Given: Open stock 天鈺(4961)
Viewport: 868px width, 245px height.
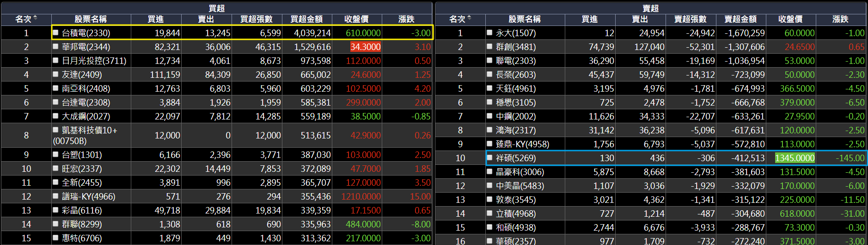Looking at the screenshot, I should [x=516, y=88].
